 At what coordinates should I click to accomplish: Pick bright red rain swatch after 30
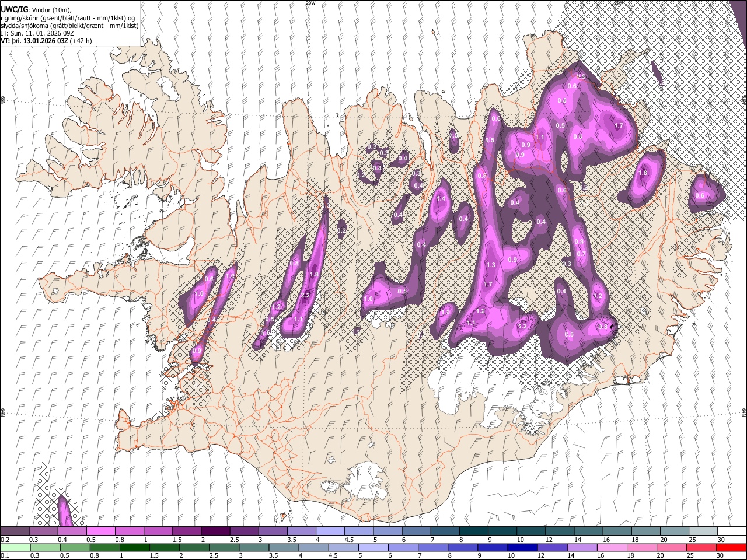click(731, 547)
